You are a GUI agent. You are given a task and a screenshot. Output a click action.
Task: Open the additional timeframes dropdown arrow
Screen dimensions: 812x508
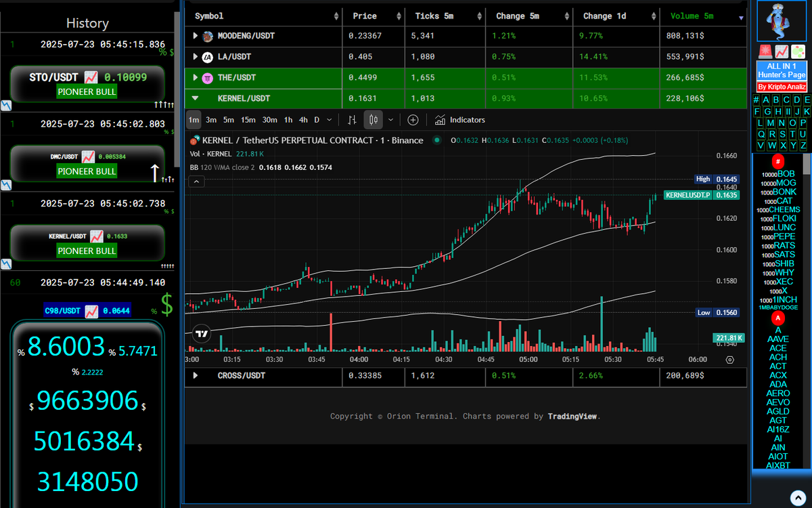click(330, 120)
